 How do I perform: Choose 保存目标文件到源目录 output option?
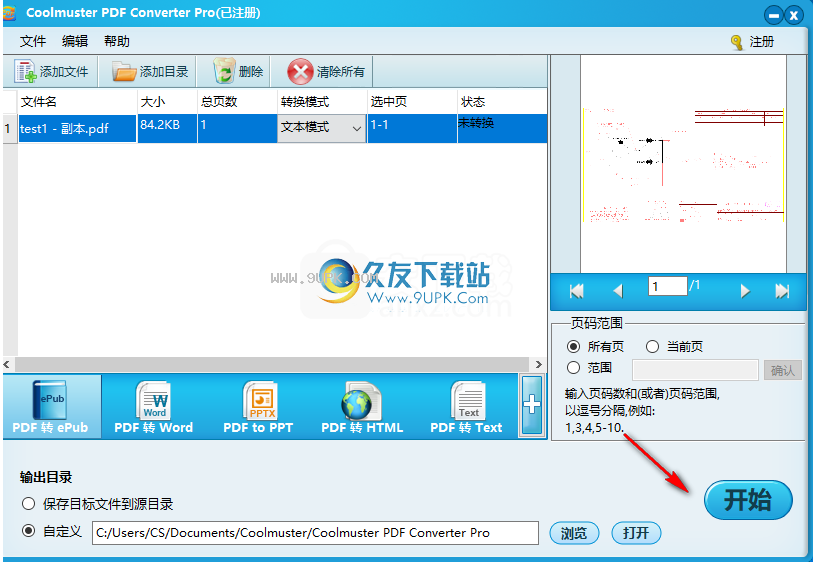pyautogui.click(x=29, y=503)
